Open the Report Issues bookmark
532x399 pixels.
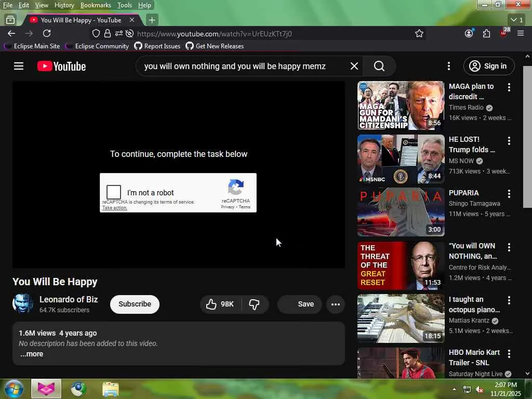(157, 46)
